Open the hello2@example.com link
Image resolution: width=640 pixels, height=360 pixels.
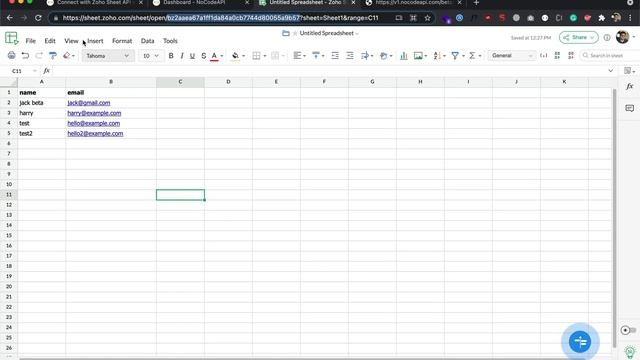point(95,133)
